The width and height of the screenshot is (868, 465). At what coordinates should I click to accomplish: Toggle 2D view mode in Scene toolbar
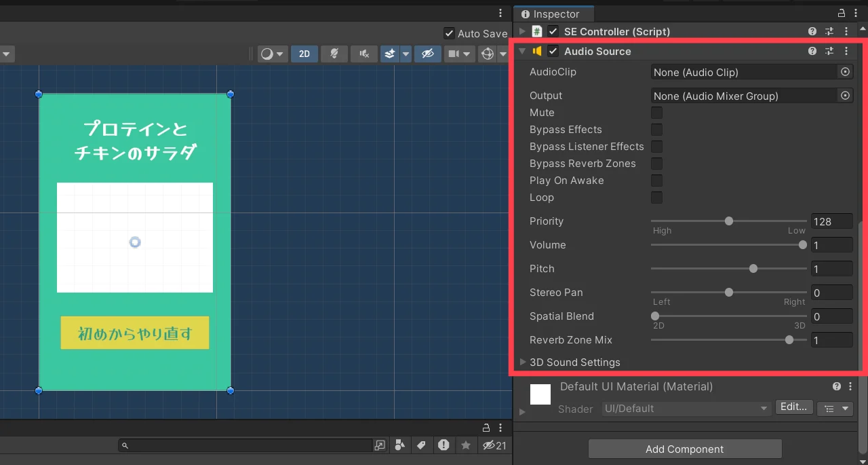click(x=304, y=54)
